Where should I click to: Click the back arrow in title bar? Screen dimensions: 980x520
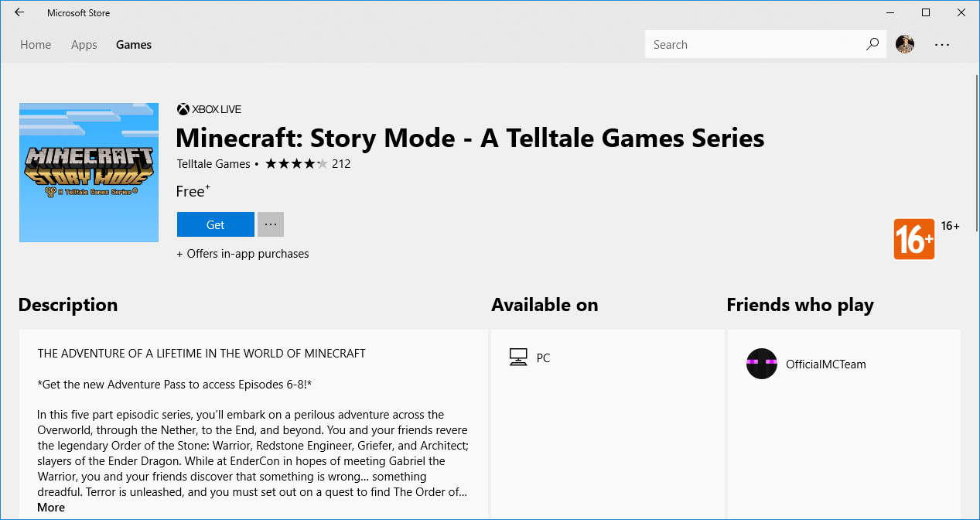(19, 12)
